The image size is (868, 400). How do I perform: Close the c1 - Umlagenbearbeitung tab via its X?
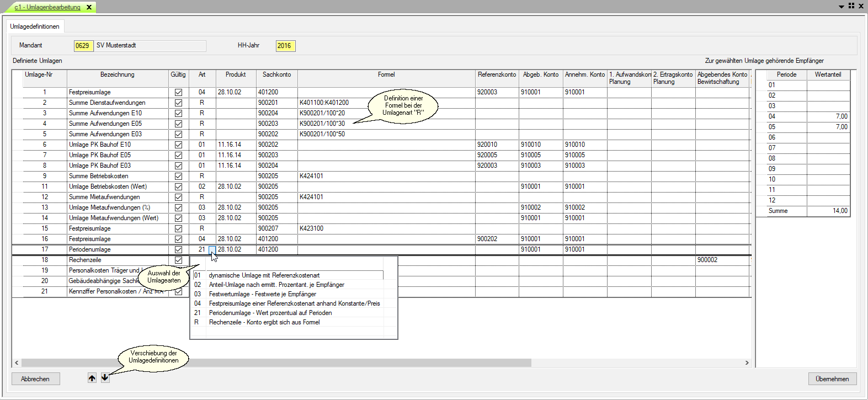89,7
